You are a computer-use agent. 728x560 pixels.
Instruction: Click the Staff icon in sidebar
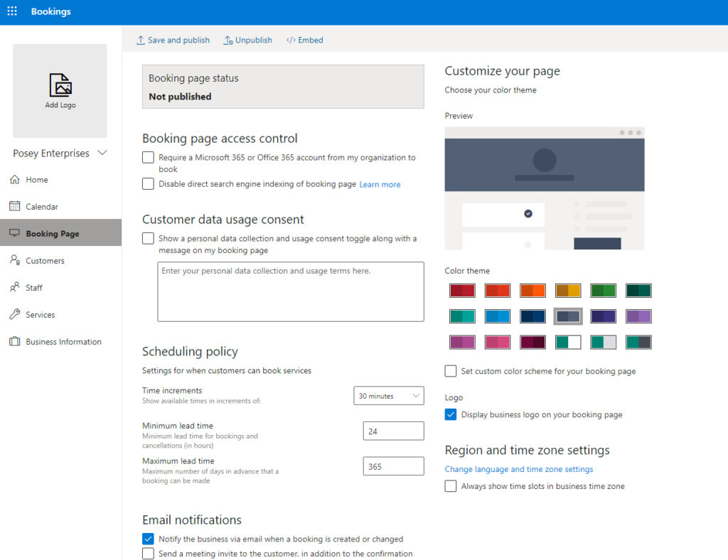(15, 287)
